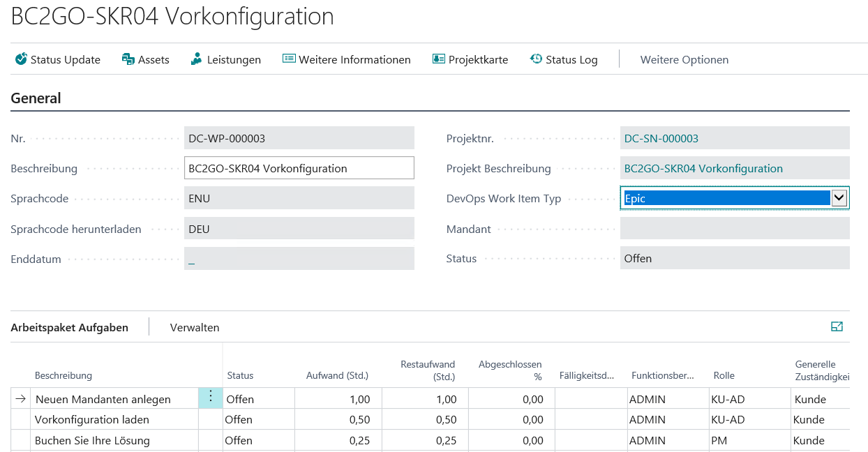Click the Assets icon
Viewport: 868px width, 452px height.
(128, 59)
